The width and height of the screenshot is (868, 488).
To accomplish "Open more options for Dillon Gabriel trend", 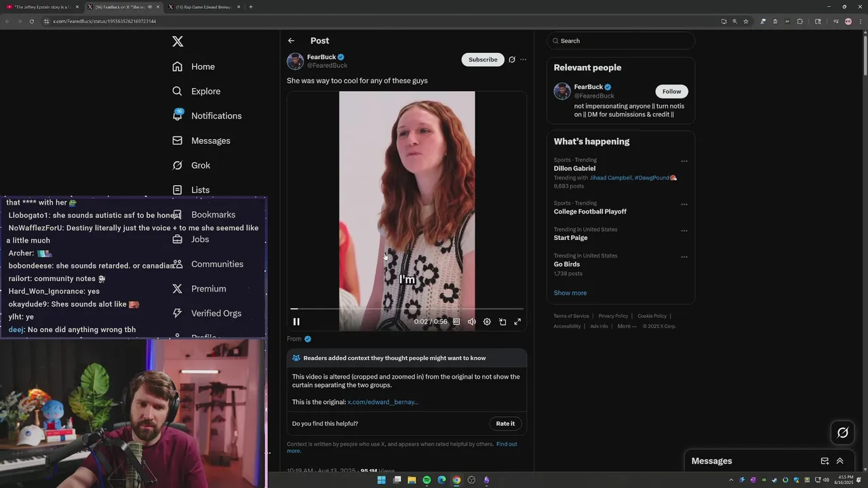I will [684, 161].
